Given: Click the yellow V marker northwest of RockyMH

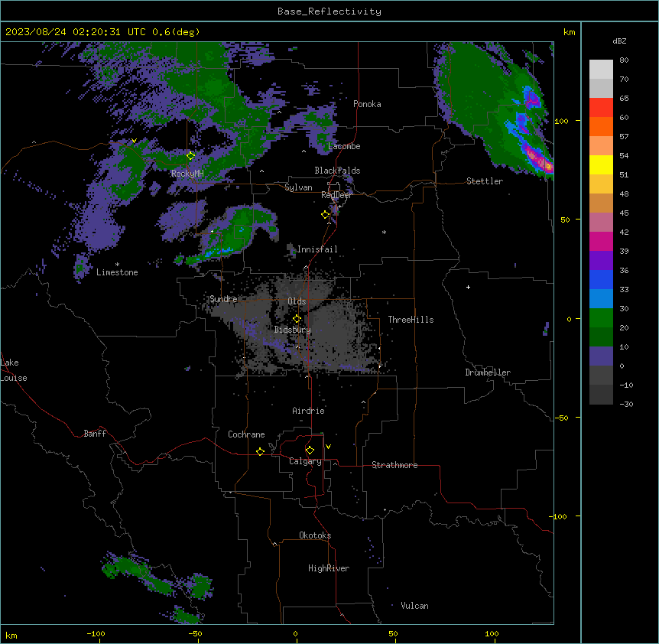Looking at the screenshot, I should [x=134, y=141].
